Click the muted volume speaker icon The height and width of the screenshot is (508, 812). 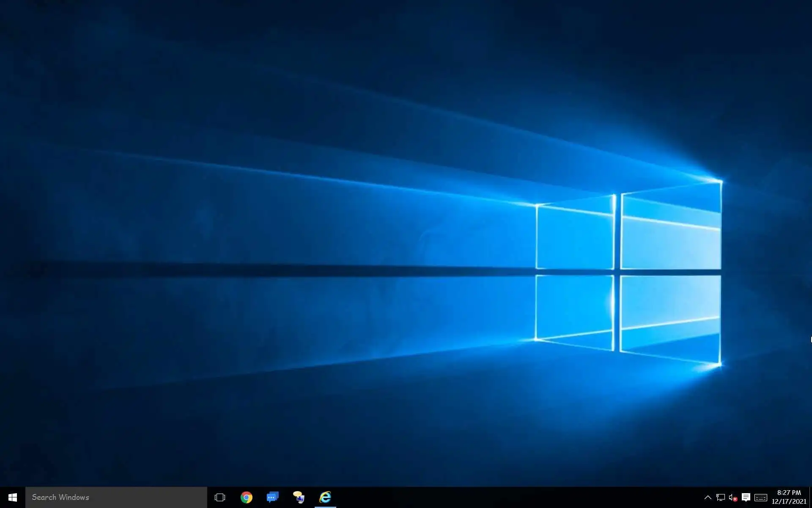[x=733, y=497]
